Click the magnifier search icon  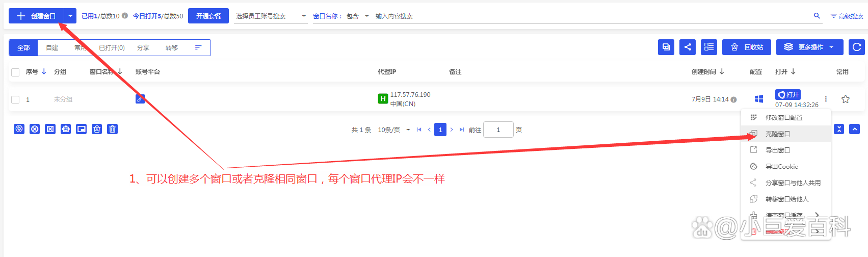[817, 16]
